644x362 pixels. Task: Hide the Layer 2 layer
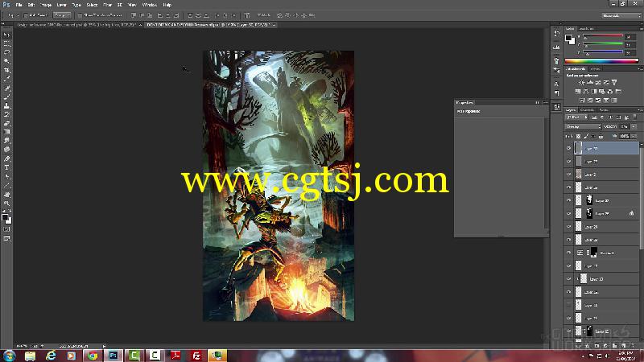pyautogui.click(x=569, y=175)
